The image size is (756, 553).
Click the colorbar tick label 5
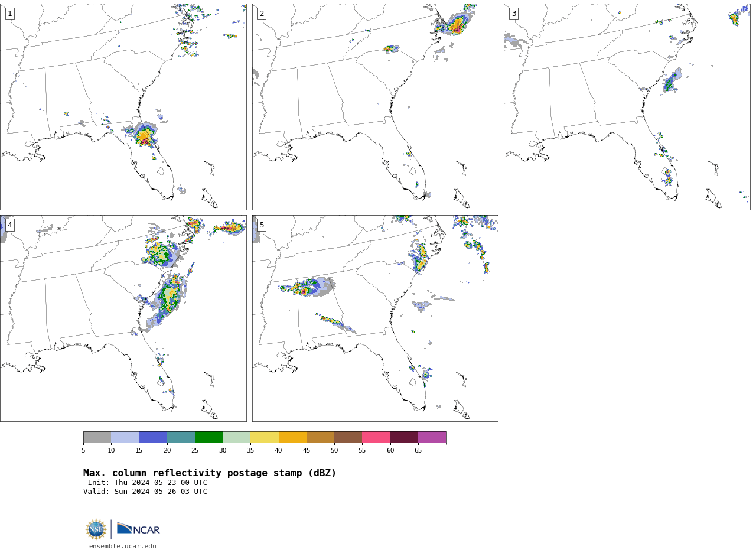click(83, 451)
